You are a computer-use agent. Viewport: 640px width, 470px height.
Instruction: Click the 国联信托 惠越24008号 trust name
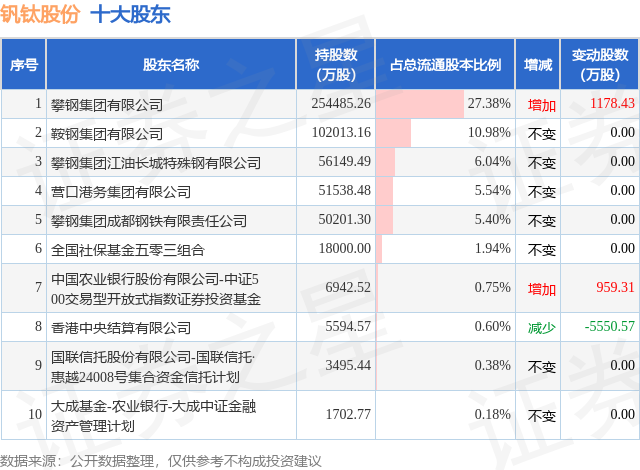(x=153, y=367)
